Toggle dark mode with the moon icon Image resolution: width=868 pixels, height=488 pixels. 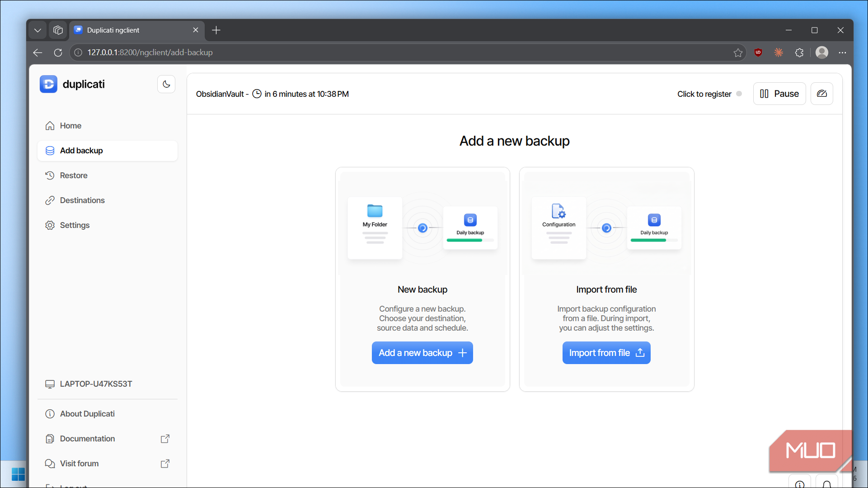166,84
